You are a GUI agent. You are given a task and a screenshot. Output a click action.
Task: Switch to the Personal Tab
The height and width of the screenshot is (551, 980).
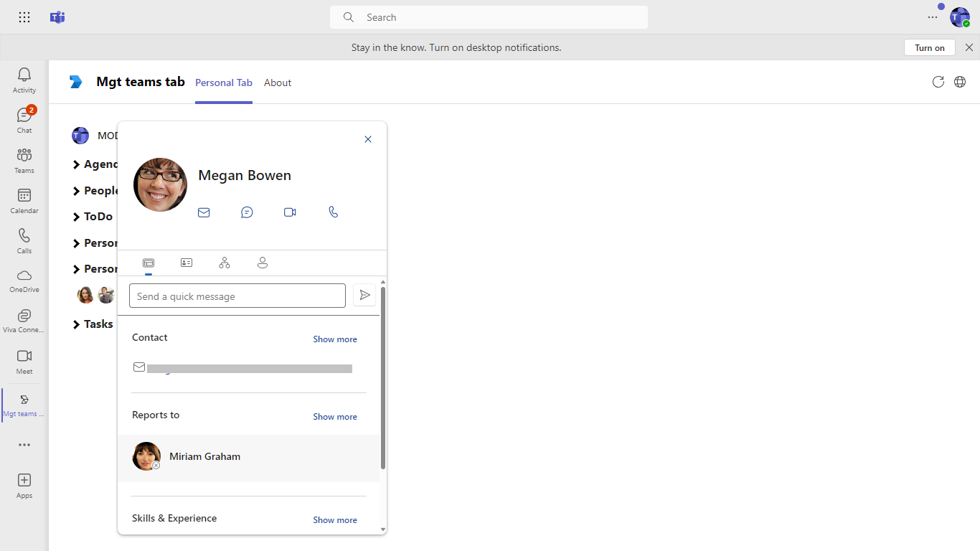(224, 83)
